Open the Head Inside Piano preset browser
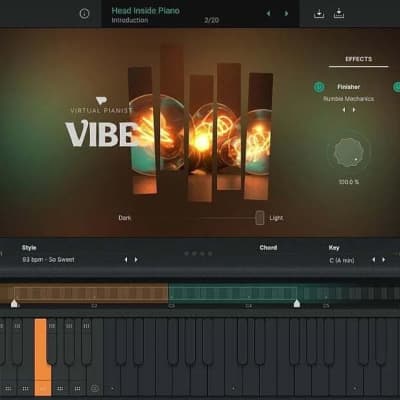 [x=145, y=11]
